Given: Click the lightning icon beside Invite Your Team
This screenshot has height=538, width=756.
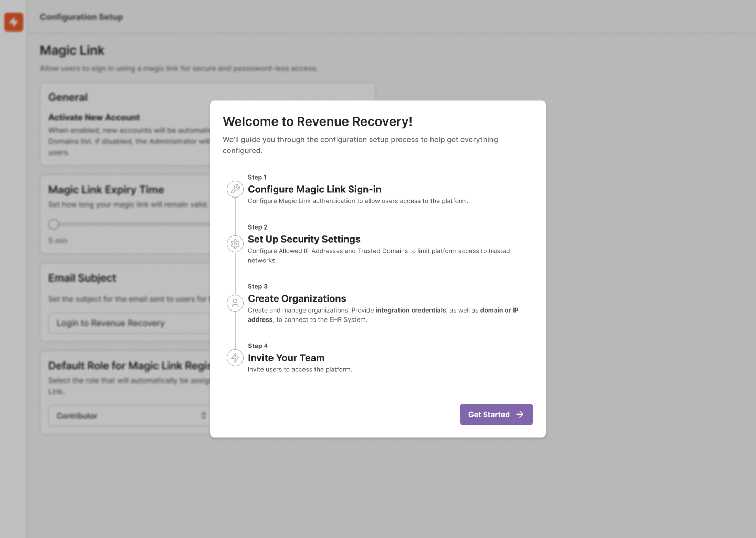Looking at the screenshot, I should click(x=235, y=358).
